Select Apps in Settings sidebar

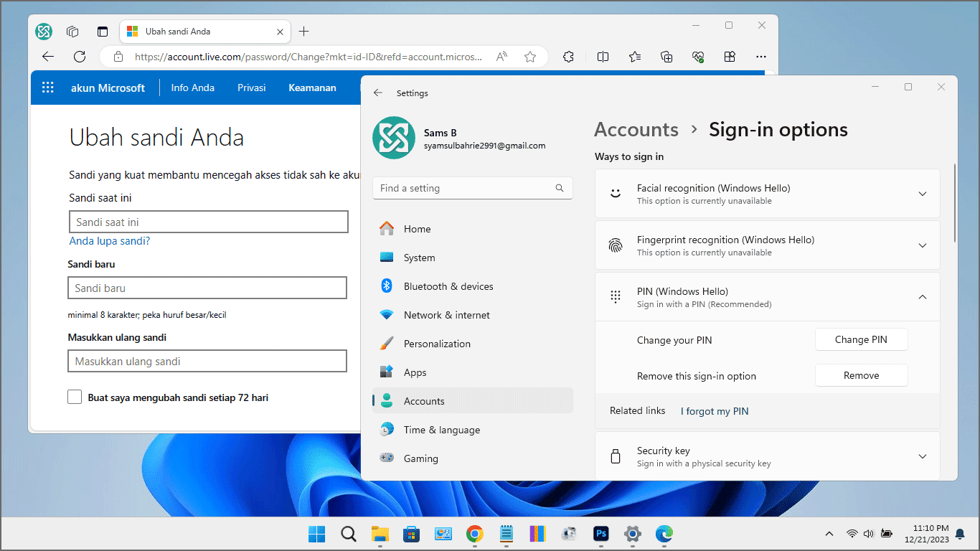[x=473, y=372]
